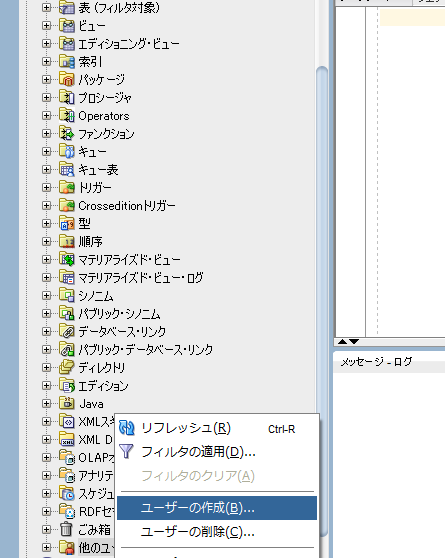Image resolution: width=445 pixels, height=558 pixels.
Task: Select the データベース・リンク row label
Action: pos(122,332)
